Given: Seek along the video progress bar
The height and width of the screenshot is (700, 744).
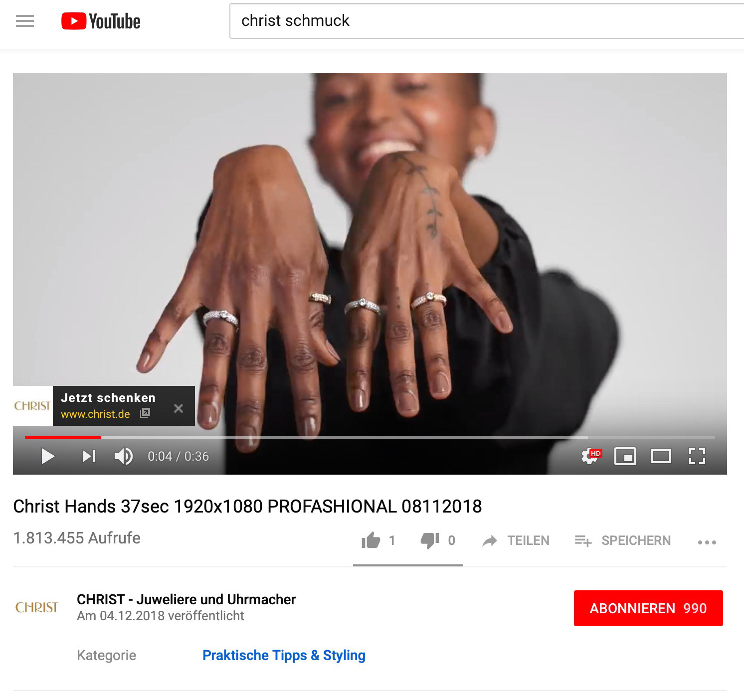Looking at the screenshot, I should [370, 437].
